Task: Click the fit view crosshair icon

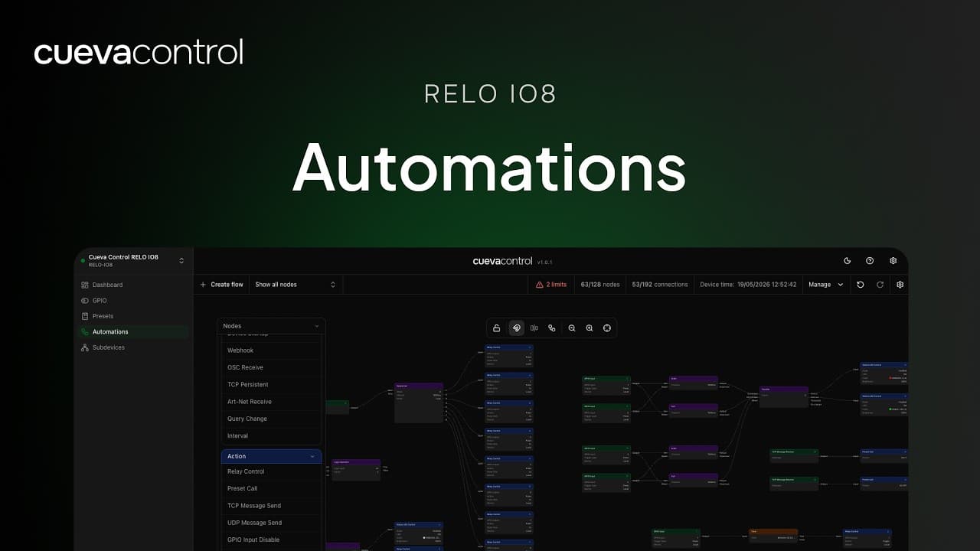Action: 607,328
